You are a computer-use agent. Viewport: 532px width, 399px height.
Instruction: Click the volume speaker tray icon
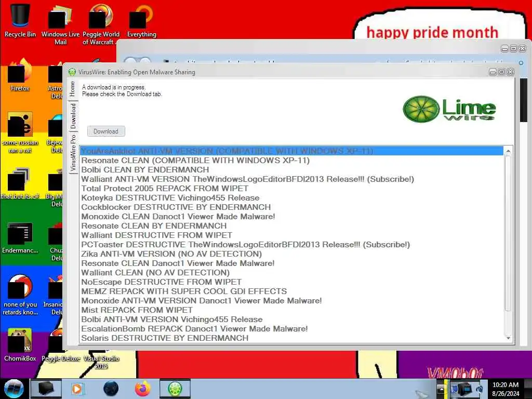point(479,389)
